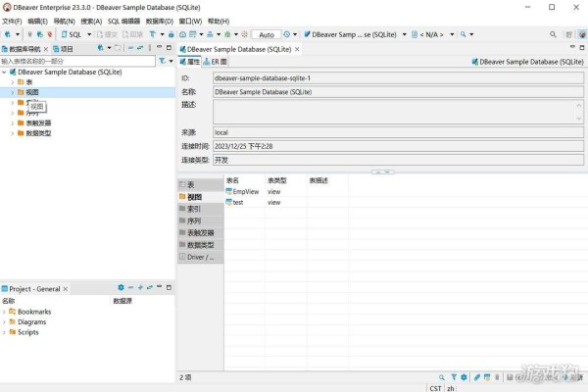The width and height of the screenshot is (588, 392).
Task: Select the 序列 section in editor side list
Action: pyautogui.click(x=200, y=220)
